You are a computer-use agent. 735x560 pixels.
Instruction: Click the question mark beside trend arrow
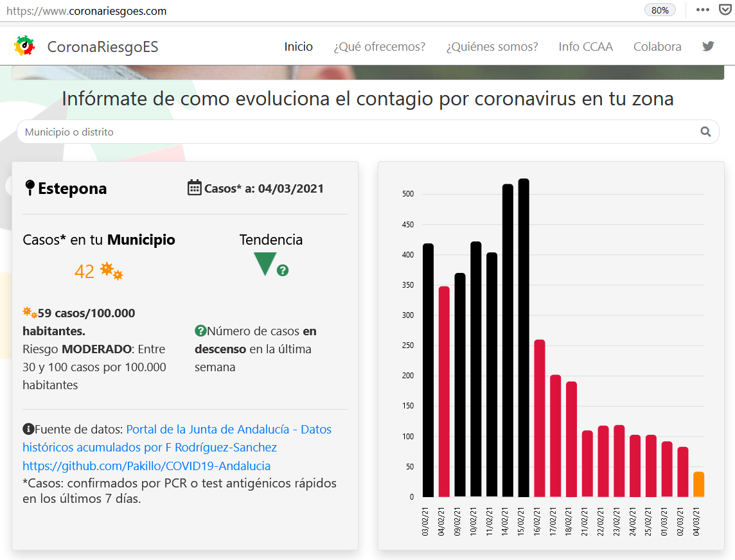[x=283, y=270]
